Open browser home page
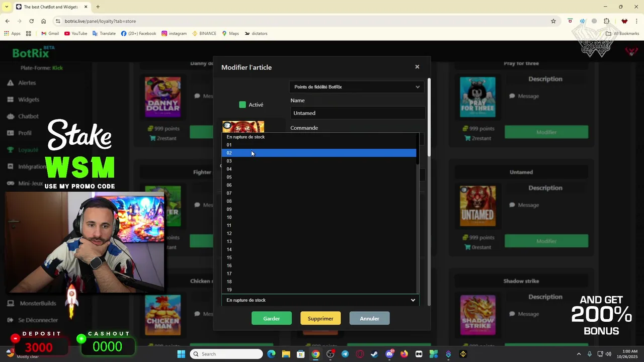The height and width of the screenshot is (362, 644). [x=44, y=21]
